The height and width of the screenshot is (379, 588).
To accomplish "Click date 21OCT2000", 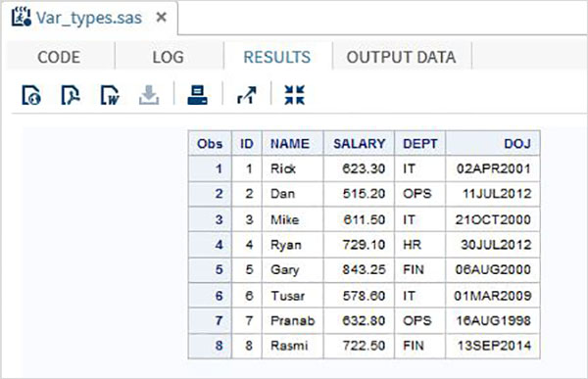I will point(493,219).
